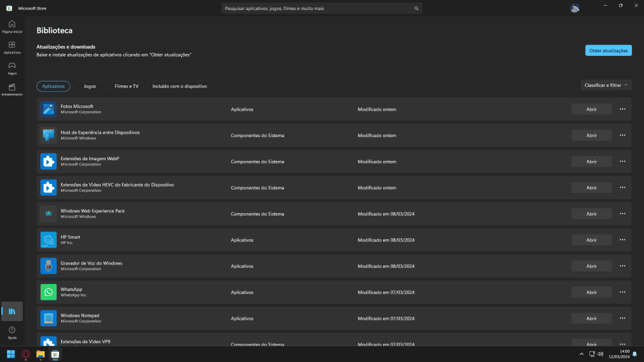Open more options for Extensões de Imagem WebP

pos(622,162)
